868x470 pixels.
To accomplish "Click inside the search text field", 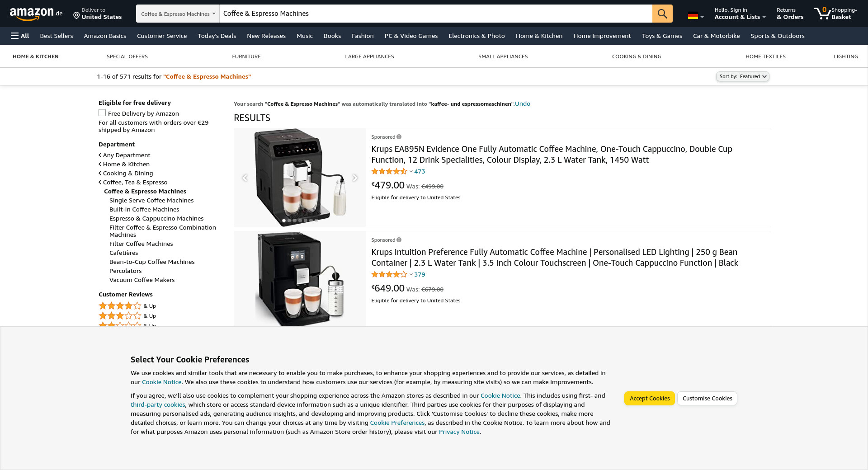I will click(434, 14).
